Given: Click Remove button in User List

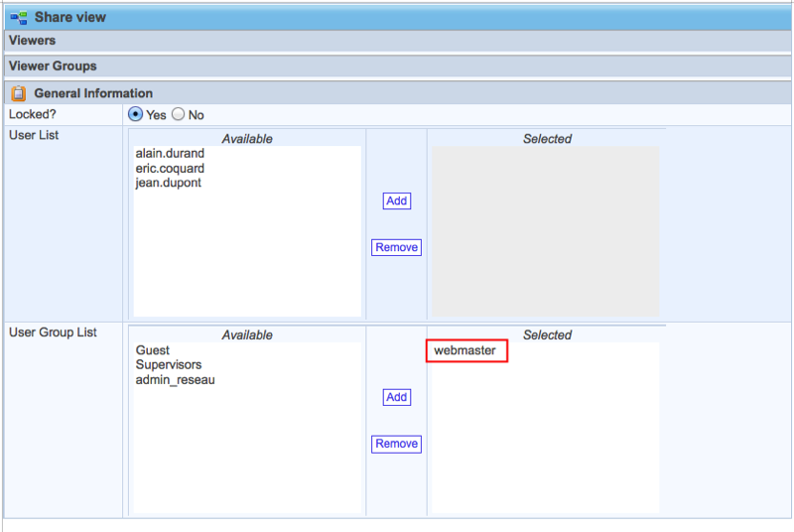Looking at the screenshot, I should tap(396, 247).
